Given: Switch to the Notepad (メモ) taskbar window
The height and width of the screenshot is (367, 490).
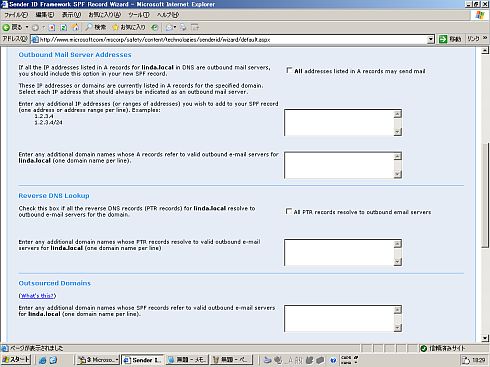Looking at the screenshot, I should [187, 360].
